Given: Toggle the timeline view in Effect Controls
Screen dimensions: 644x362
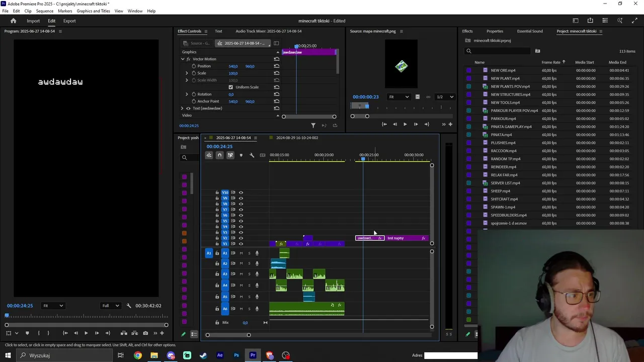Looking at the screenshot, I should [276, 43].
